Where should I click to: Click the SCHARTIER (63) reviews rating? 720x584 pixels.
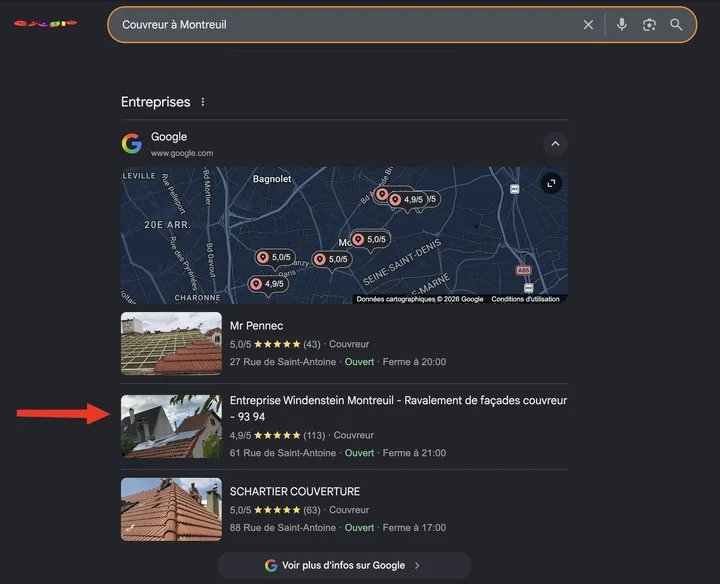coord(275,510)
